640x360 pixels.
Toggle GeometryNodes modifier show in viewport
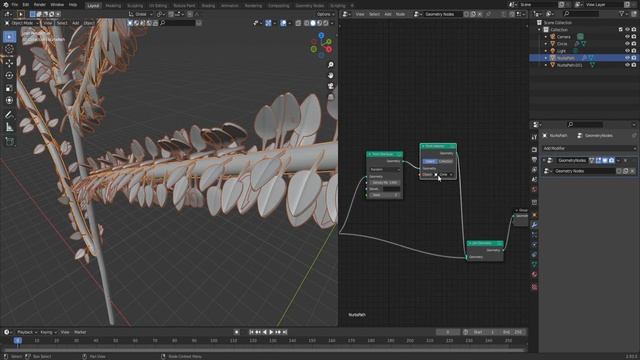coord(605,160)
